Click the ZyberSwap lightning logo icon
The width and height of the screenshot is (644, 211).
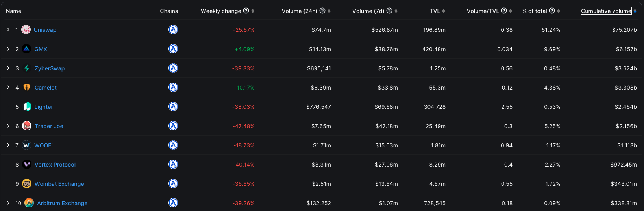27,68
